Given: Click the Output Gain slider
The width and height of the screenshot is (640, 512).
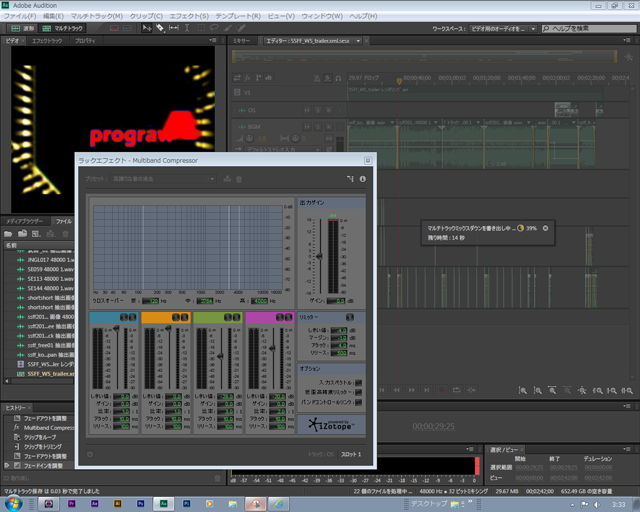Looking at the screenshot, I should point(320,256).
